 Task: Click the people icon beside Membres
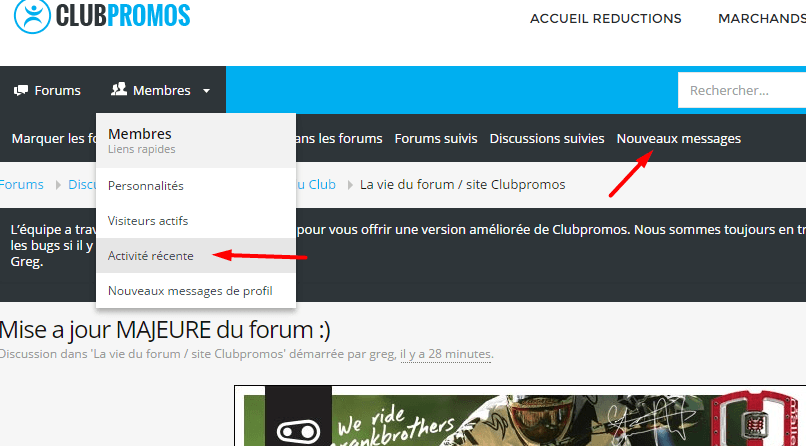click(x=119, y=90)
